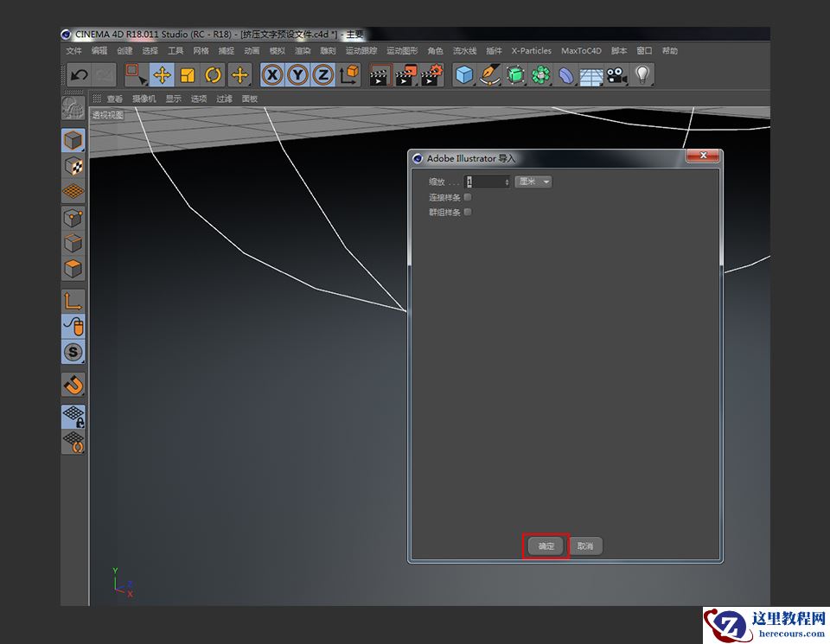Image resolution: width=830 pixels, height=644 pixels.
Task: Select the snapping magnet icon in left sidebar
Action: tap(73, 386)
